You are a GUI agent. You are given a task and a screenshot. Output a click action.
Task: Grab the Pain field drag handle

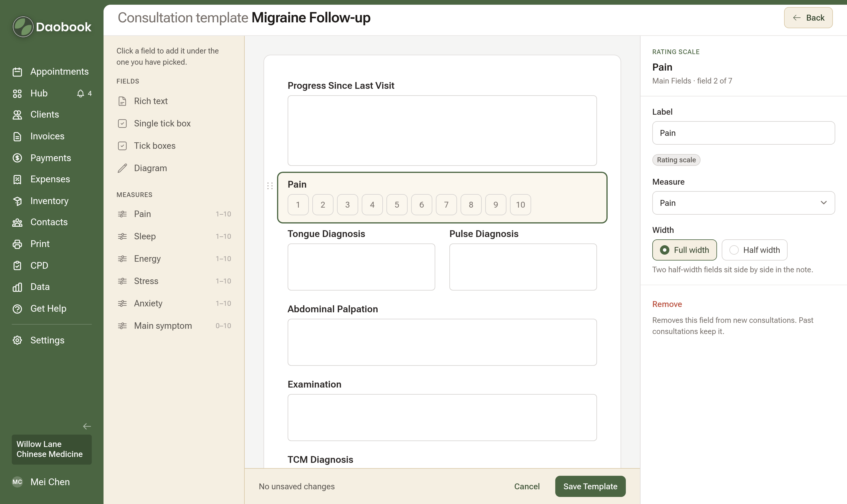click(270, 186)
